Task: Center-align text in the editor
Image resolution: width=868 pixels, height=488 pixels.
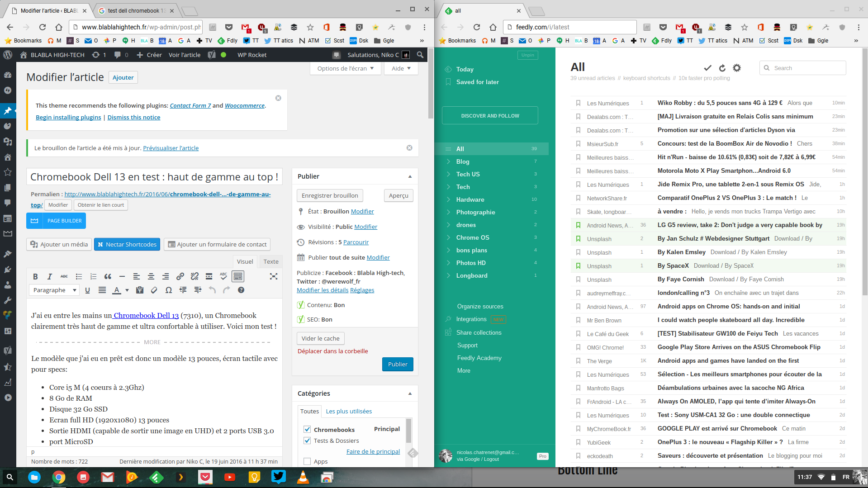Action: tap(151, 276)
